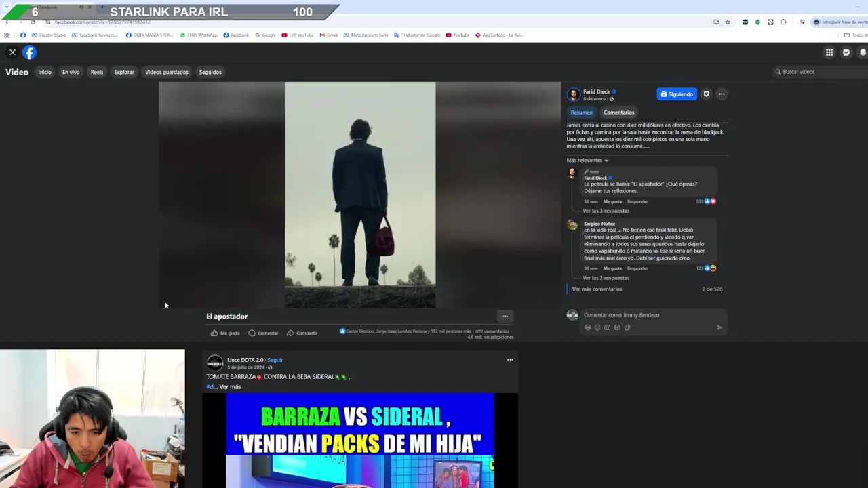Expand the Más relevantes sort dropdown
The width and height of the screenshot is (868, 488).
587,161
